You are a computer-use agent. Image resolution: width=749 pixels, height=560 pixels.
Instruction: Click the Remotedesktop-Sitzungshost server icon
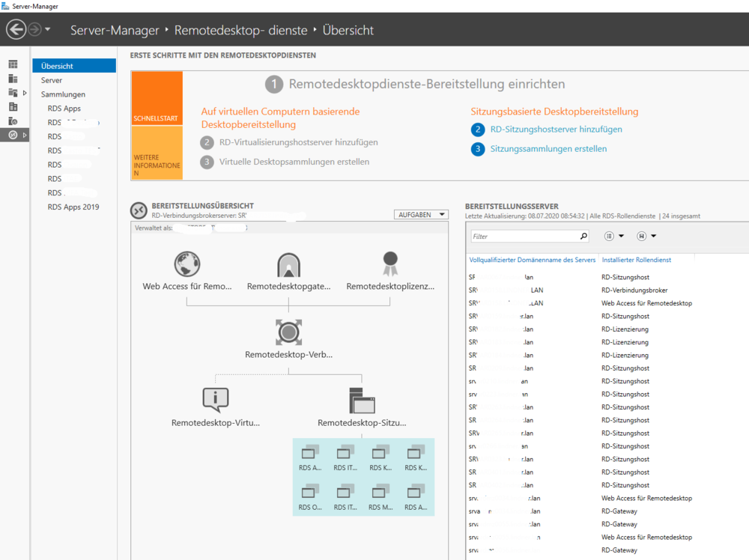(362, 401)
